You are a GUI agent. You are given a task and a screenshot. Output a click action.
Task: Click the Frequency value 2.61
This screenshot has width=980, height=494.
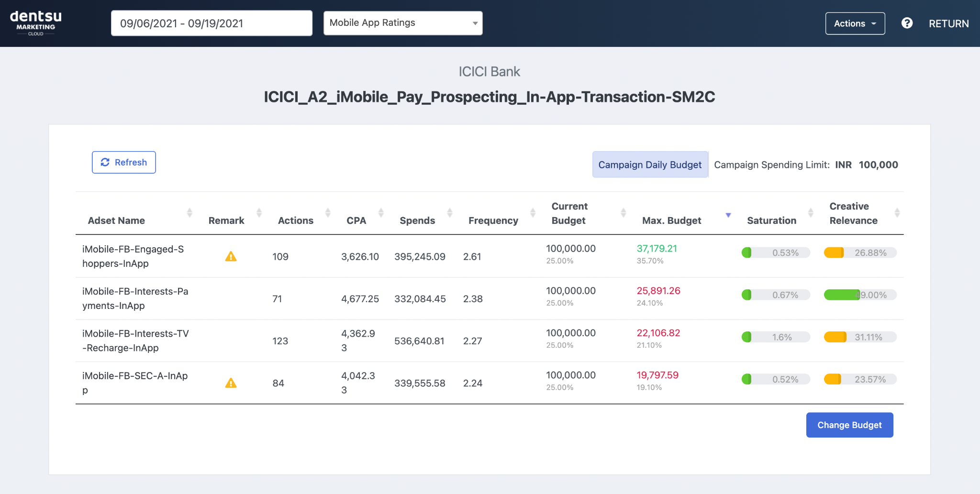point(472,257)
